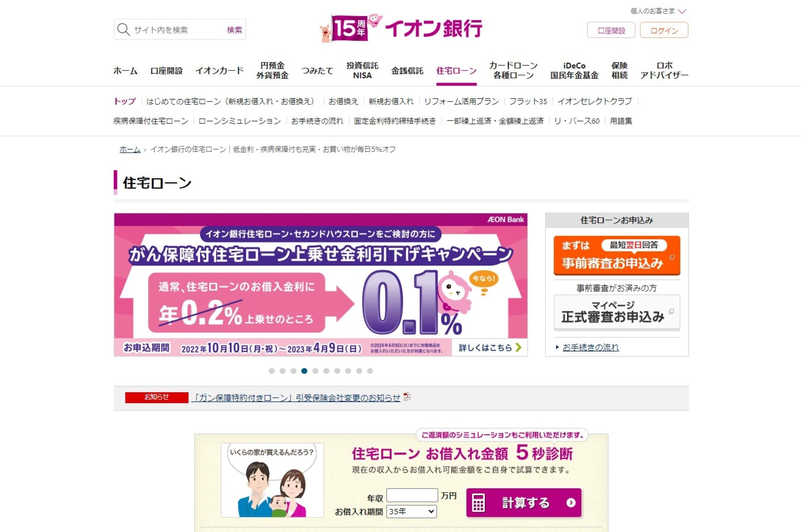The height and width of the screenshot is (532, 801).
Task: Open the 金銭信託 nav item
Action: point(408,71)
